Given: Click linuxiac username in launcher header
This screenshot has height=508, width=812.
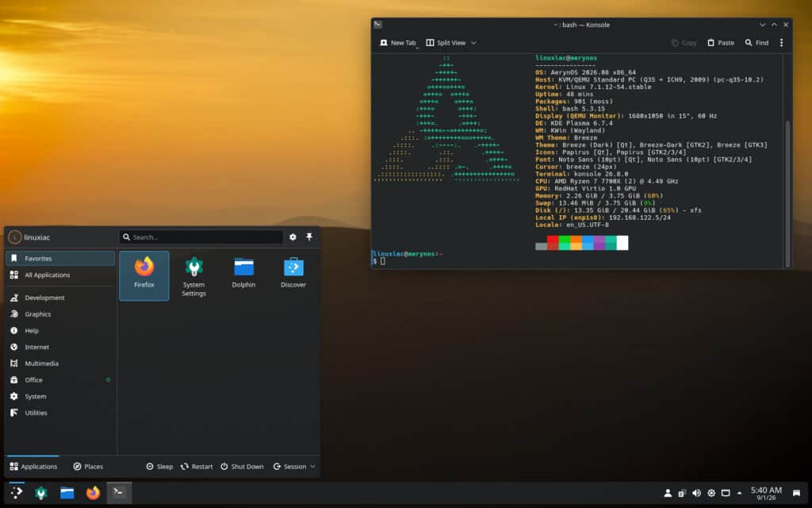Looking at the screenshot, I should (37, 237).
